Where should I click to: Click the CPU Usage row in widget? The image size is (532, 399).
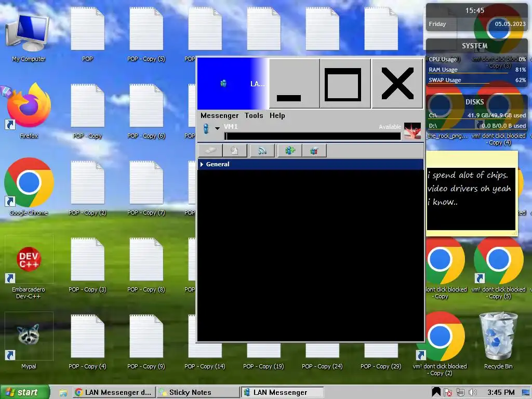coord(477,59)
